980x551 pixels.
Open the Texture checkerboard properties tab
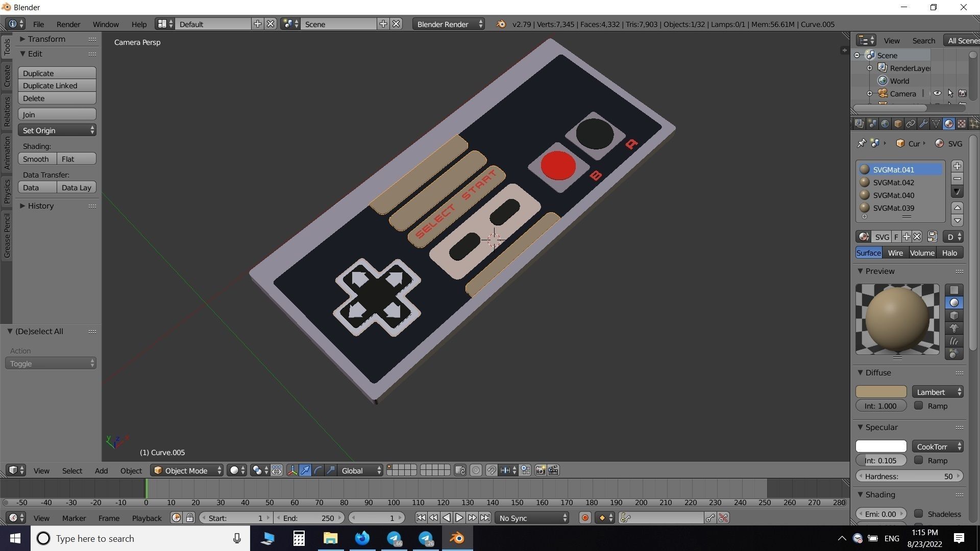point(962,123)
